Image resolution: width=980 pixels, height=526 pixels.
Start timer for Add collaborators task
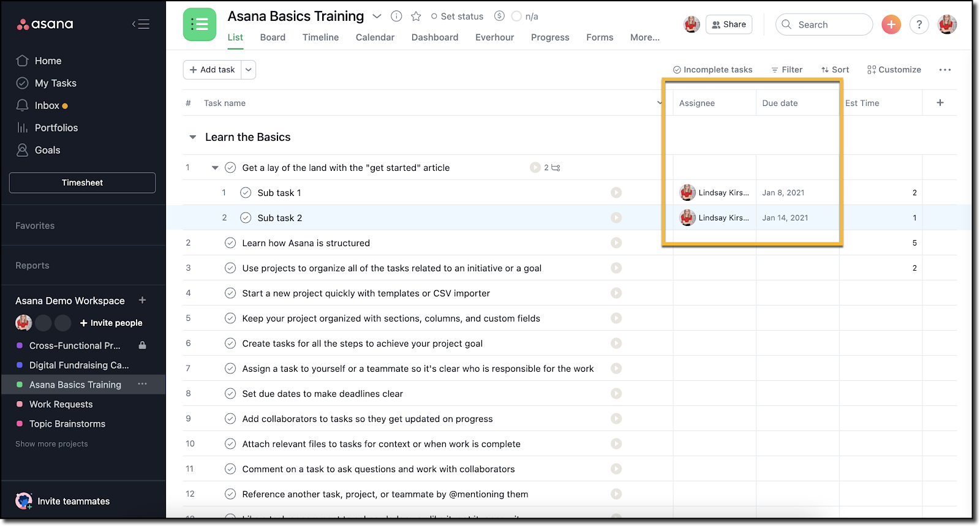tap(616, 419)
